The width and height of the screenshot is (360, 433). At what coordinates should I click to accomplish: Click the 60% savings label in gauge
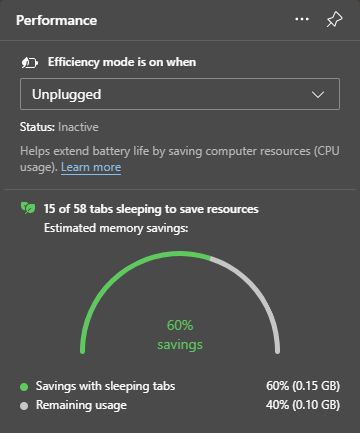tap(180, 335)
